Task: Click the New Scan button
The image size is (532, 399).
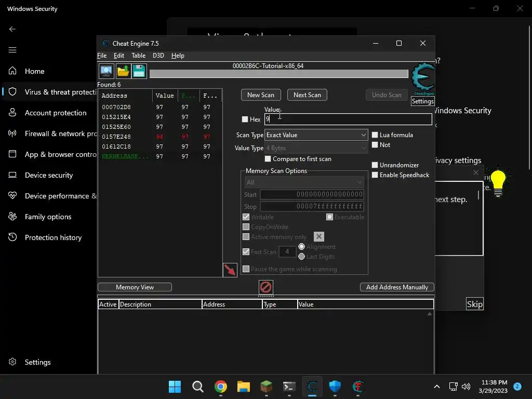Action: click(261, 95)
